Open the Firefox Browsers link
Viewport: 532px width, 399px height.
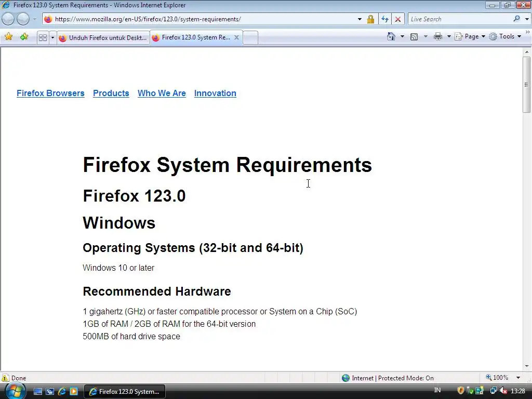click(x=50, y=94)
